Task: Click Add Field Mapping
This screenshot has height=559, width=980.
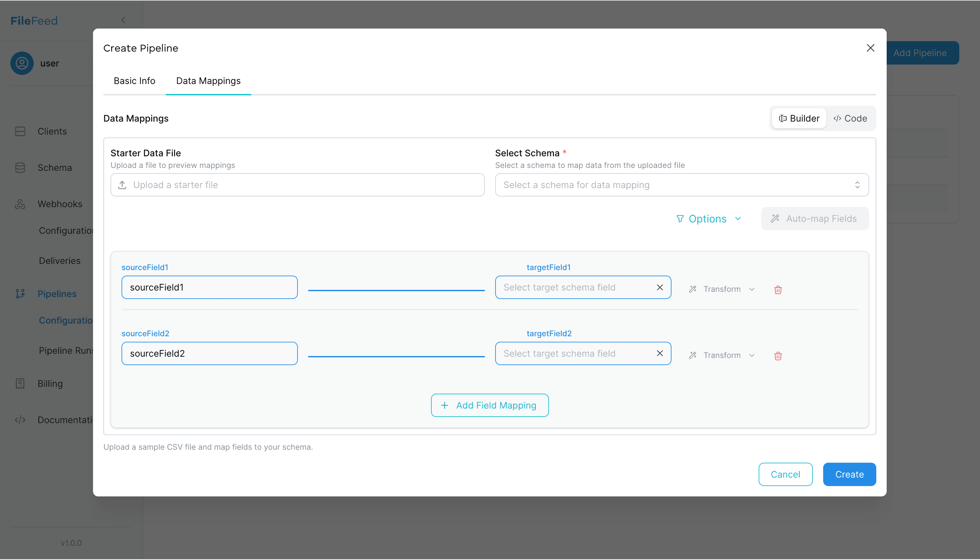Action: 490,405
